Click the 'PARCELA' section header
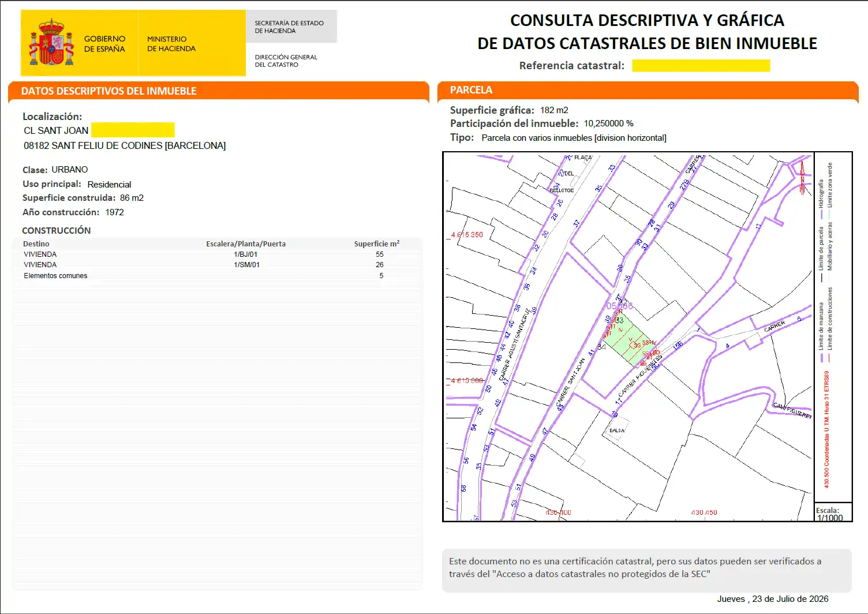This screenshot has width=868, height=614. coord(471,90)
